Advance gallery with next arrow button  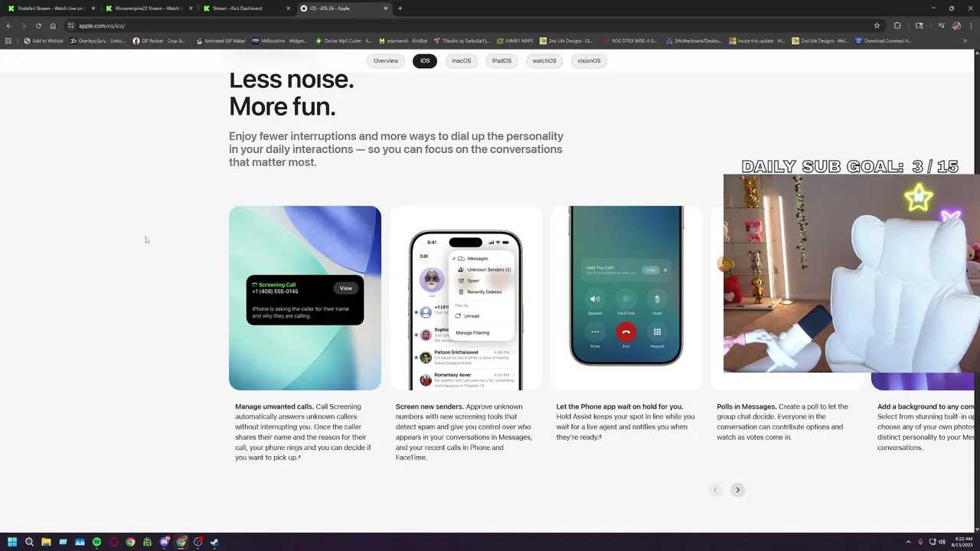pyautogui.click(x=737, y=490)
